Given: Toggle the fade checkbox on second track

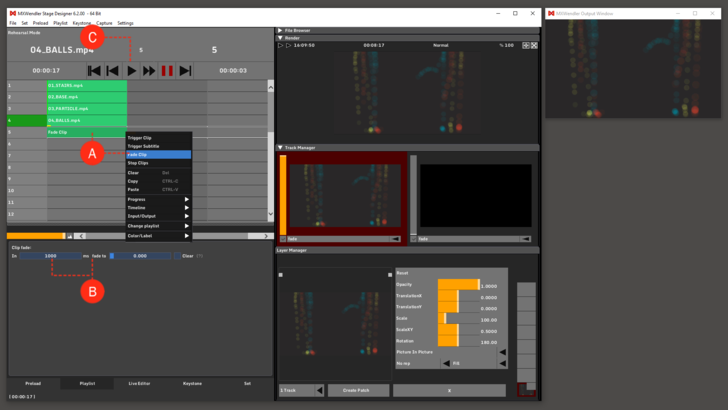Looking at the screenshot, I should 413,239.
